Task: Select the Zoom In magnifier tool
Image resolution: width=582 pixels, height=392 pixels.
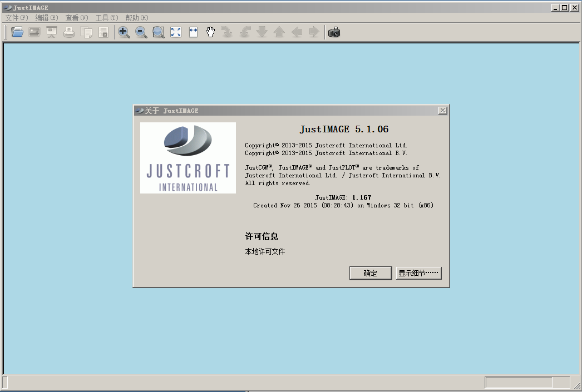Action: pos(124,32)
